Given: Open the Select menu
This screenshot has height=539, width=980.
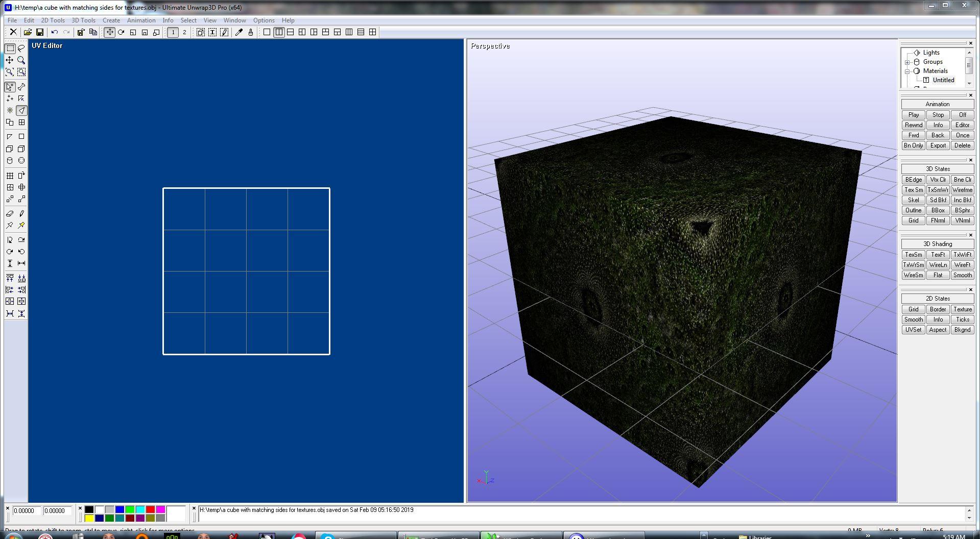Looking at the screenshot, I should click(x=188, y=20).
